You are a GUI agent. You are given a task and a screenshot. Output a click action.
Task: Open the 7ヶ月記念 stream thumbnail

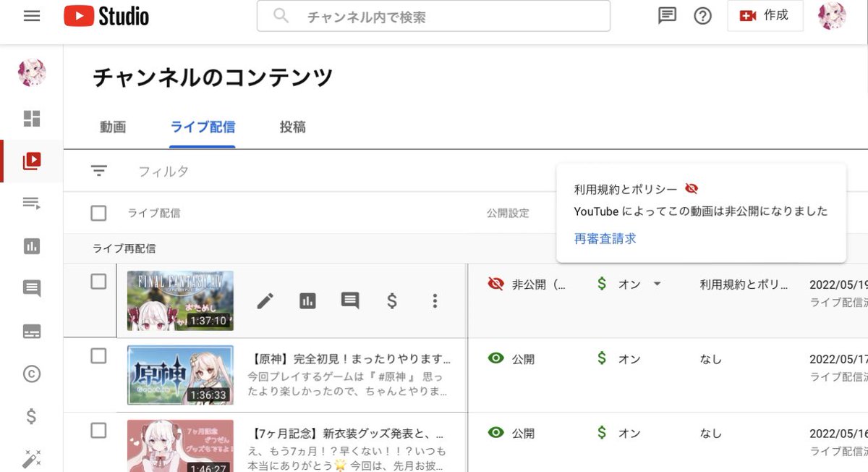coord(180,445)
